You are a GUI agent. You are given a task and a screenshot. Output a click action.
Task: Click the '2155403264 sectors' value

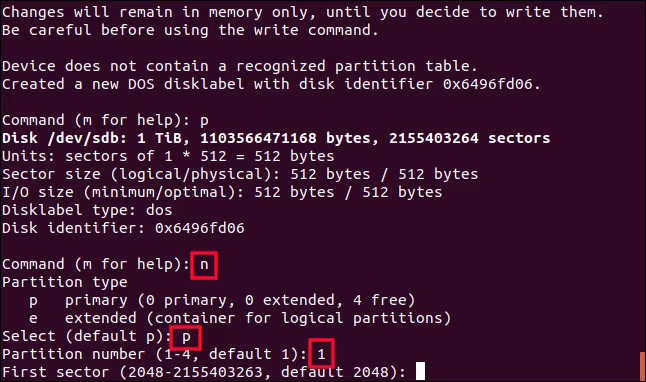click(x=469, y=138)
